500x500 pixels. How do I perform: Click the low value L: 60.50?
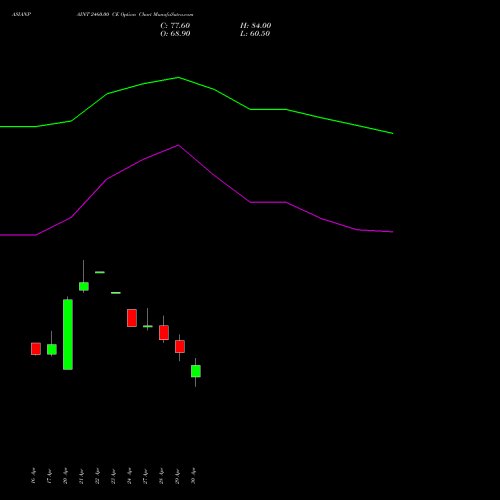coord(255,34)
